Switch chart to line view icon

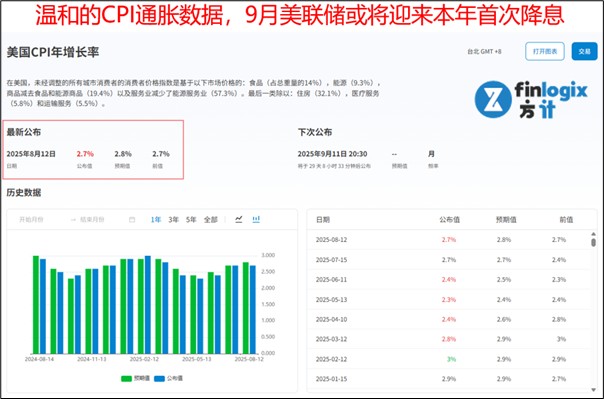[239, 219]
